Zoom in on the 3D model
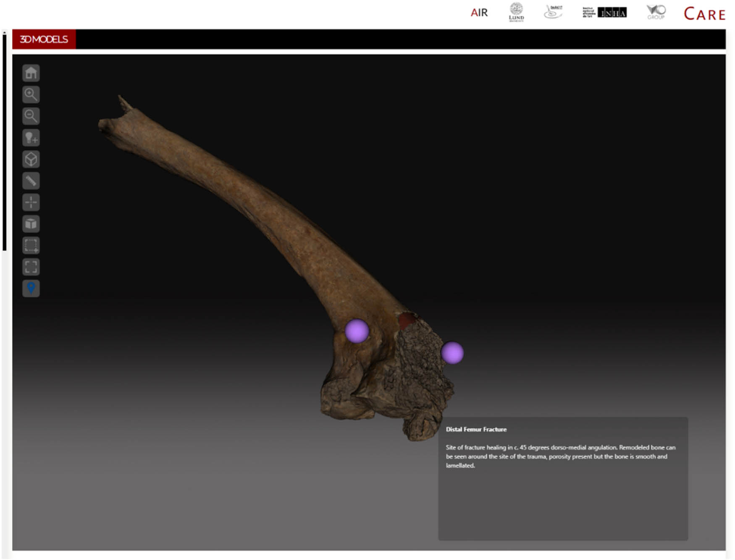Screen dimensions: 735x560 tap(31, 95)
